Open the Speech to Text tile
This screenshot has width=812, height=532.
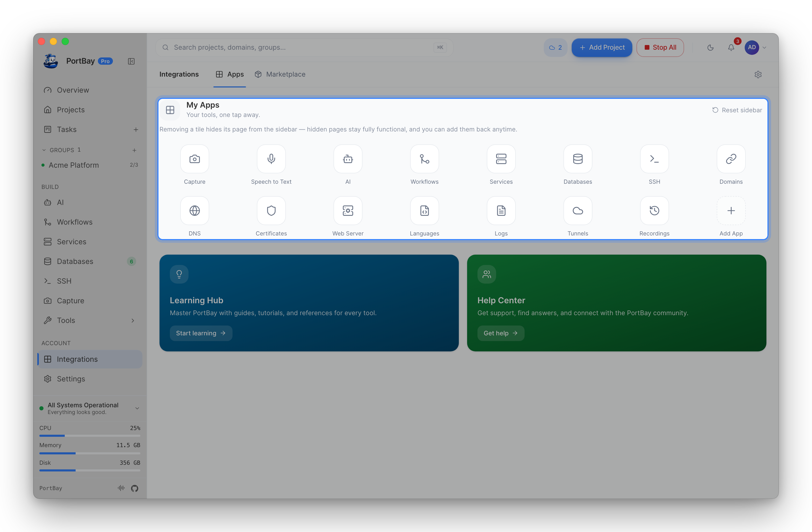pyautogui.click(x=271, y=159)
